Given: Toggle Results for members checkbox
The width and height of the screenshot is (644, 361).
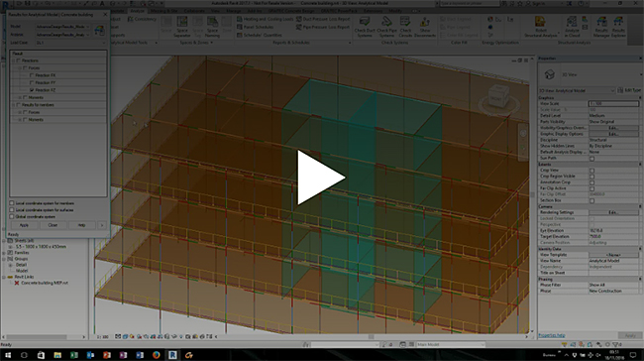Looking at the screenshot, I should [19, 105].
